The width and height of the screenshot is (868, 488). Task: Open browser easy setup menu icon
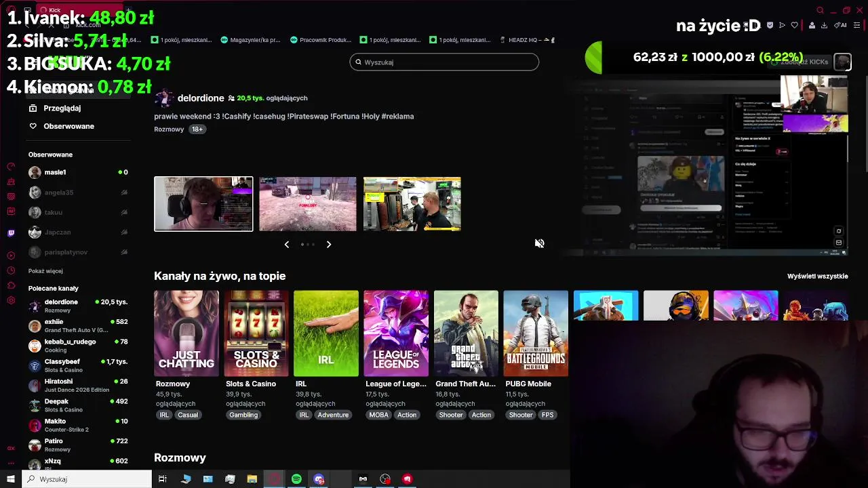(x=857, y=25)
